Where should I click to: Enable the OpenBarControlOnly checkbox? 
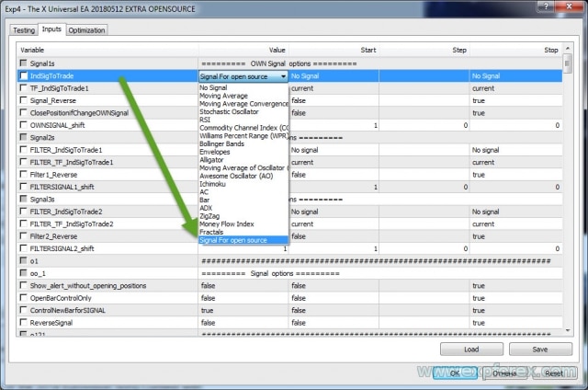(23, 298)
